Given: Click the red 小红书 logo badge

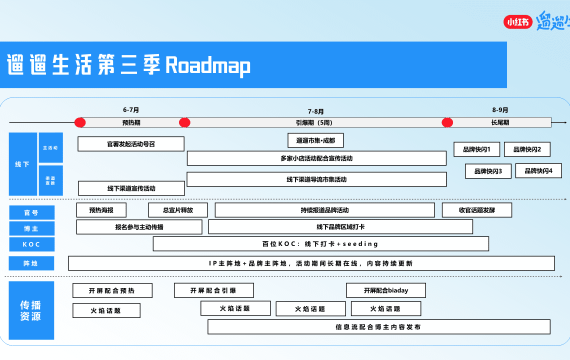Looking at the screenshot, I should pos(518,22).
